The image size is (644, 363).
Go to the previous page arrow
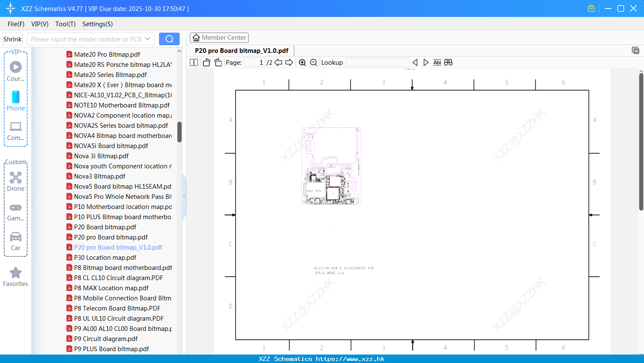click(278, 62)
